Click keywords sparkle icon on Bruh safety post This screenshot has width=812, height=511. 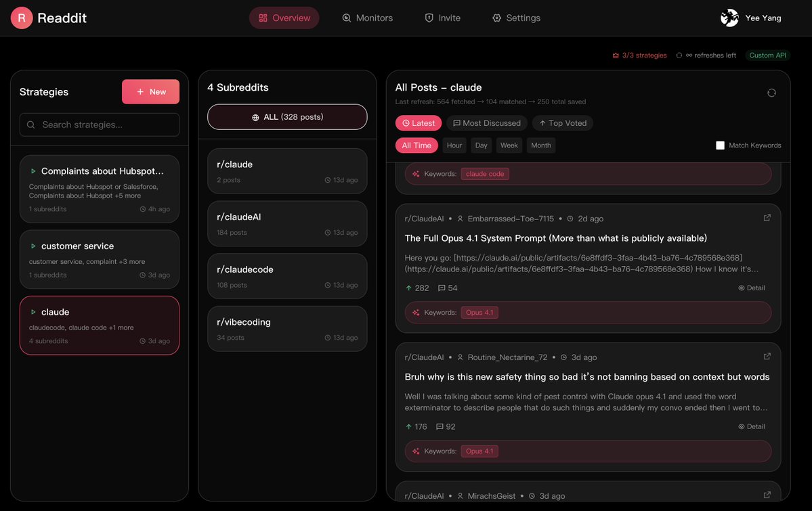pos(416,451)
